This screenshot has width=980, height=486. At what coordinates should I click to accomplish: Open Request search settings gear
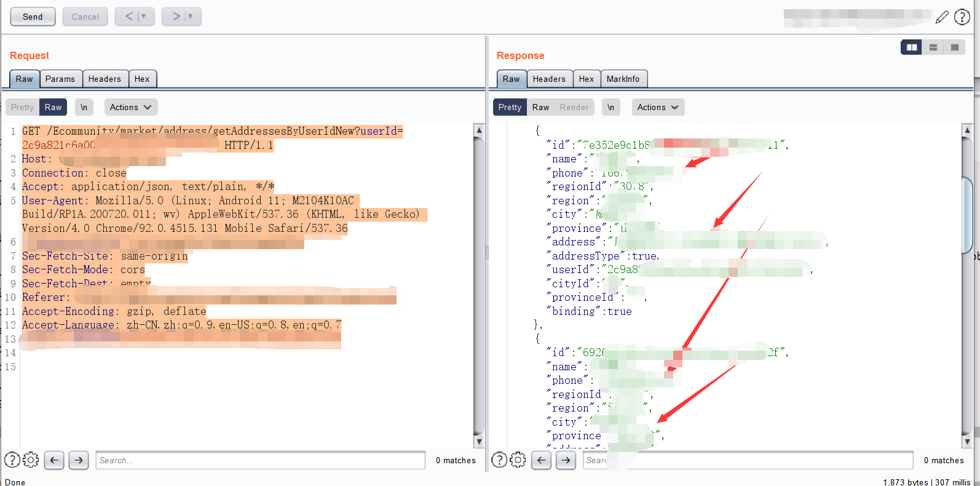point(31,460)
